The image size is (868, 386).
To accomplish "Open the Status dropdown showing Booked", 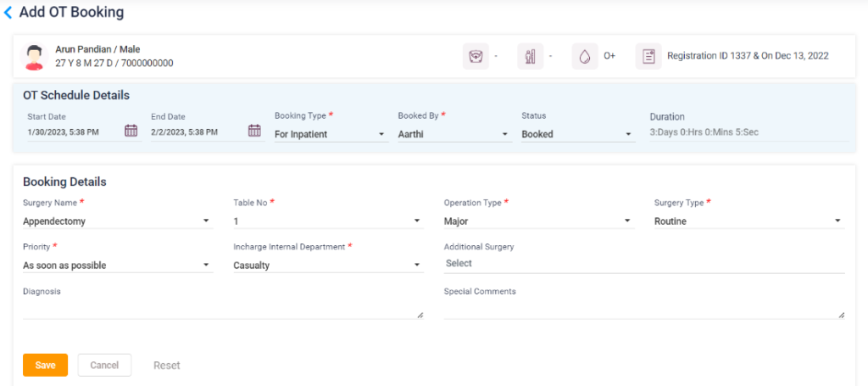I will 576,134.
